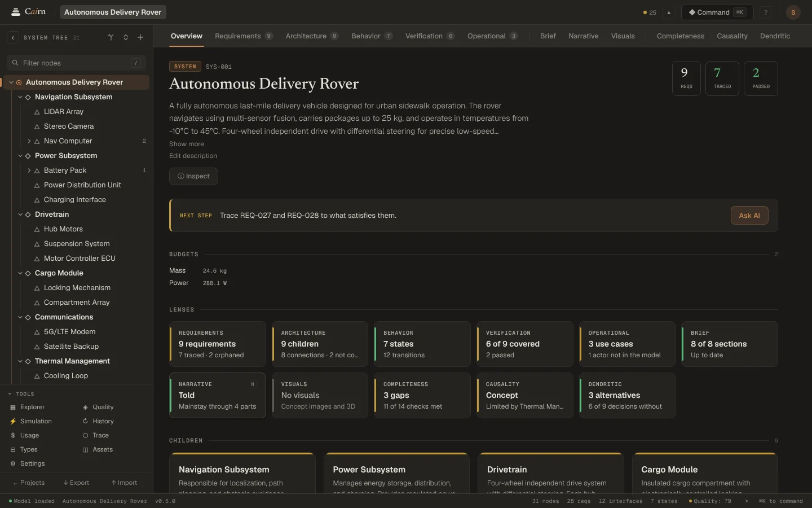The width and height of the screenshot is (812, 508).
Task: Click the Inspect button
Action: coord(193,176)
